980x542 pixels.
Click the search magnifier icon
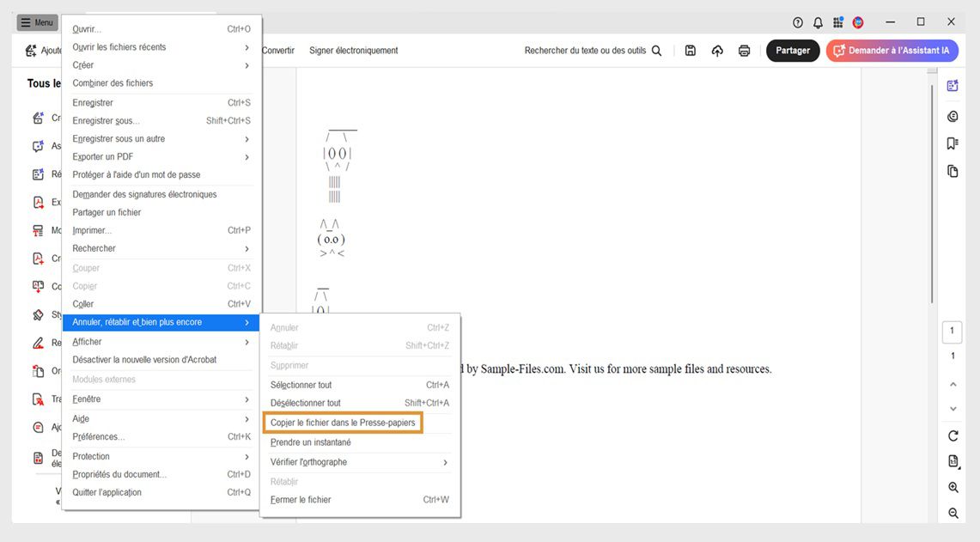tap(656, 51)
